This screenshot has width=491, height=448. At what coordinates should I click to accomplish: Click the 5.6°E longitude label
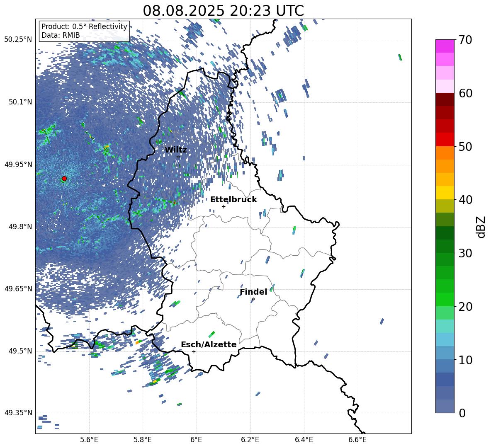point(89,440)
